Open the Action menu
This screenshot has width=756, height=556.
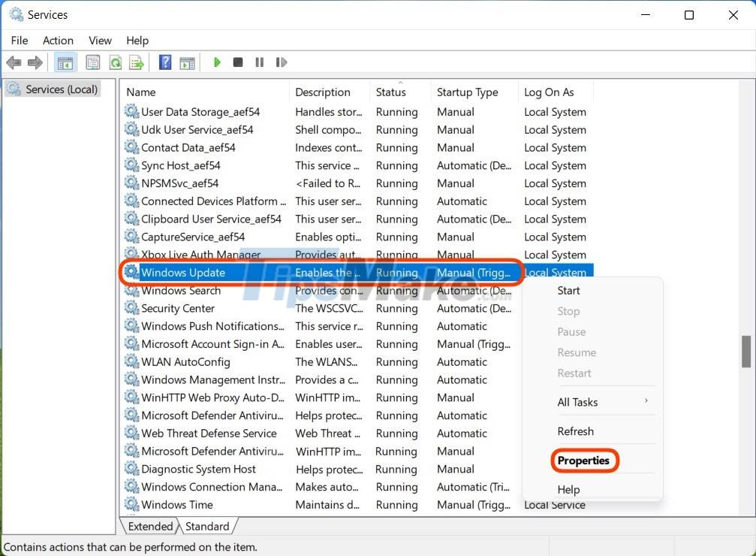pos(58,41)
